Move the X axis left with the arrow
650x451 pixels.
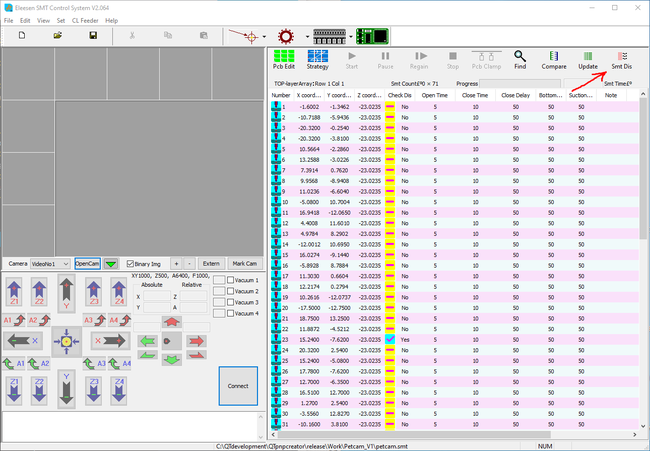tap(23, 341)
